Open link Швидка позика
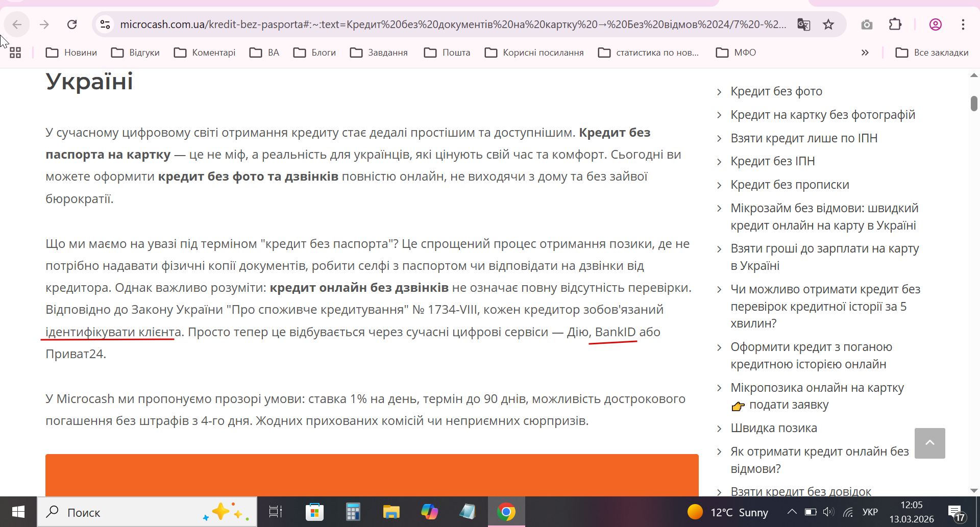Viewport: 980px width, 527px height. (x=774, y=428)
